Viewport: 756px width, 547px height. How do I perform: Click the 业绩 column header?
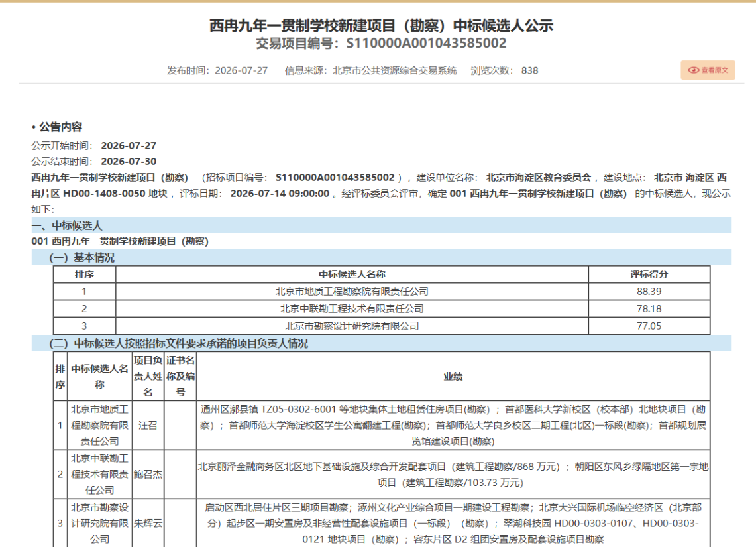click(453, 376)
